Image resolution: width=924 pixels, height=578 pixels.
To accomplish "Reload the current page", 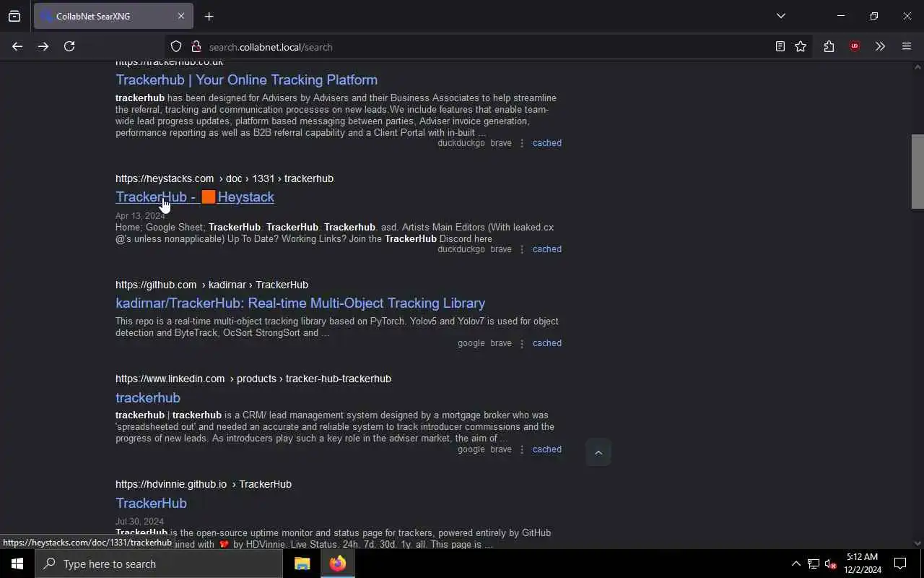I will click(69, 46).
